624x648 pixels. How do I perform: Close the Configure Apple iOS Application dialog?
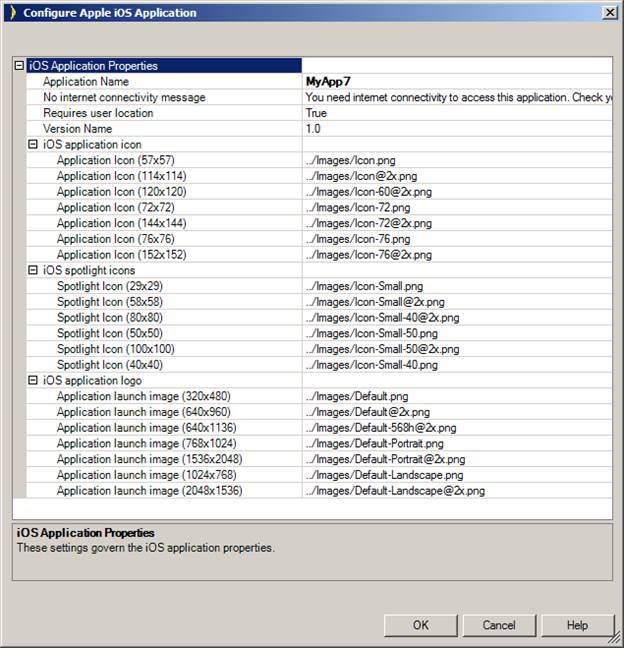click(x=609, y=13)
